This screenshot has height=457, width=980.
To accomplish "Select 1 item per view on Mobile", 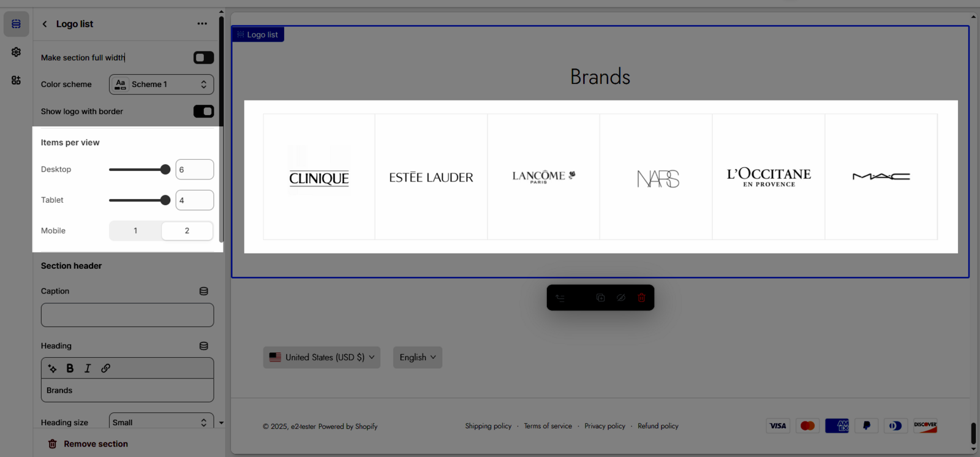I will coord(135,231).
